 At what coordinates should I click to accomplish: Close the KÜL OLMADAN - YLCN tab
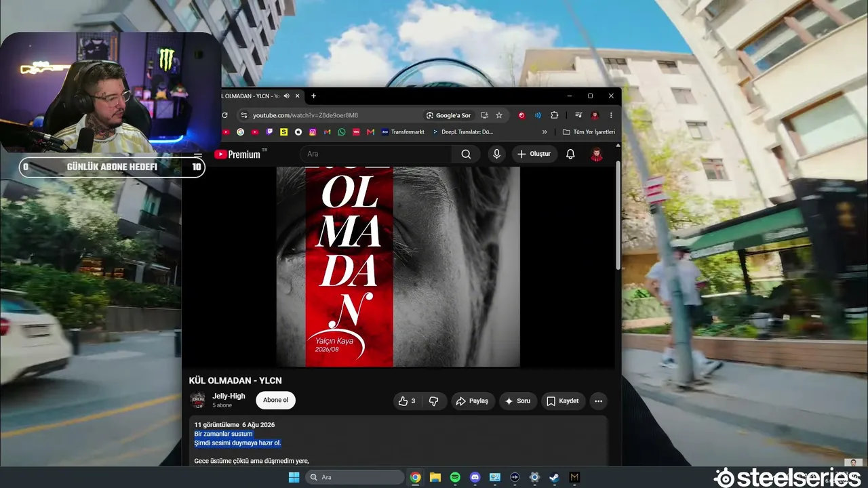pyautogui.click(x=297, y=96)
